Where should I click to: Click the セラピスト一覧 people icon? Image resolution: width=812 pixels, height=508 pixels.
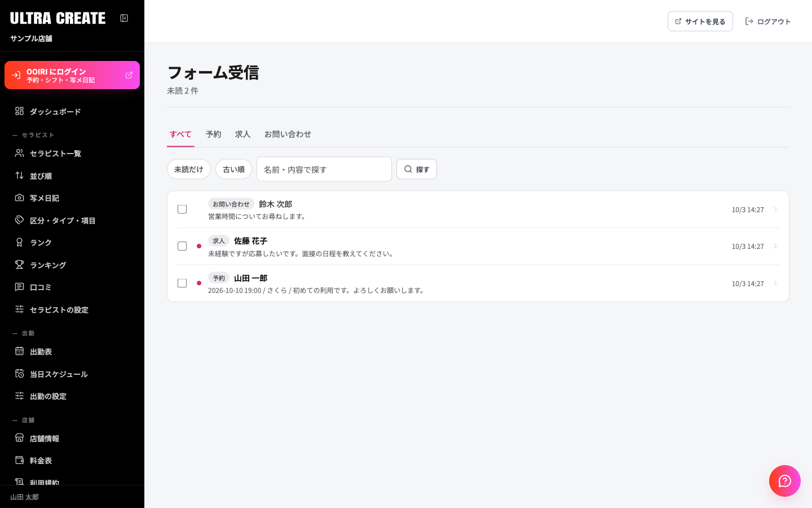coord(19,153)
